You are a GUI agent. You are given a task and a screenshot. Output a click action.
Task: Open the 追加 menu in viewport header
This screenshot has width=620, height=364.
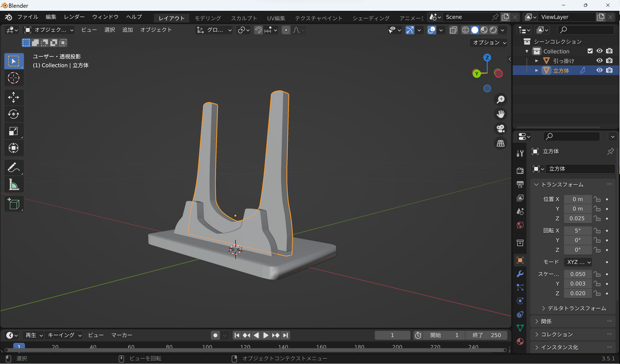pos(128,30)
